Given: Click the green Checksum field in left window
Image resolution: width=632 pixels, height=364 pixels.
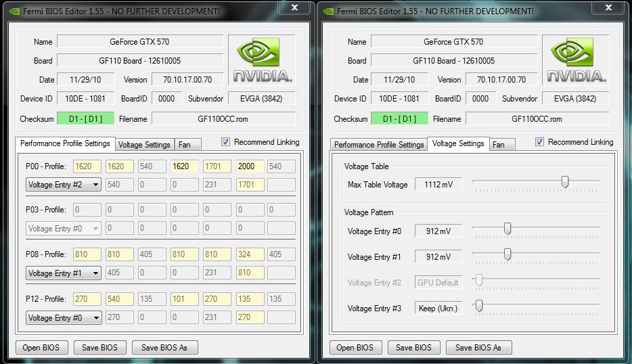Looking at the screenshot, I should (85, 119).
